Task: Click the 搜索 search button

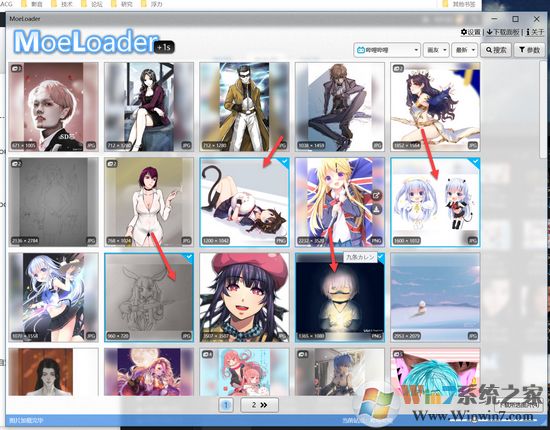Action: click(496, 50)
